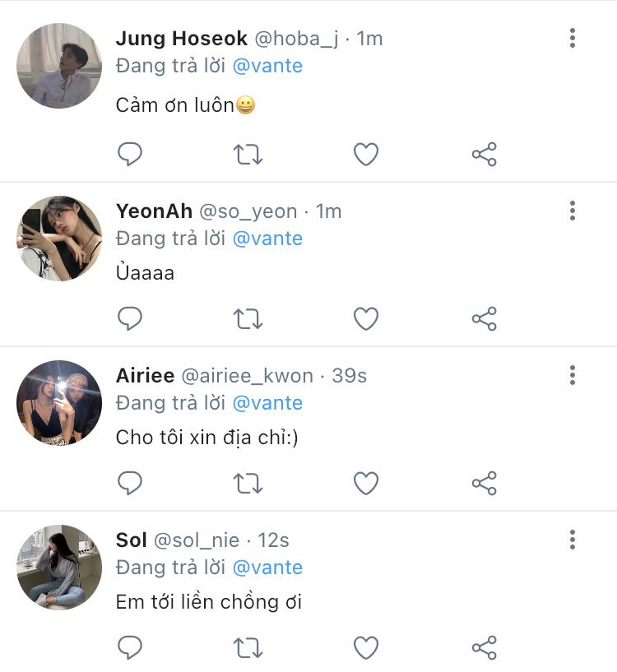This screenshot has height=672, width=617.
Task: Share Jung Hoseok's tweet
Action: click(x=484, y=154)
